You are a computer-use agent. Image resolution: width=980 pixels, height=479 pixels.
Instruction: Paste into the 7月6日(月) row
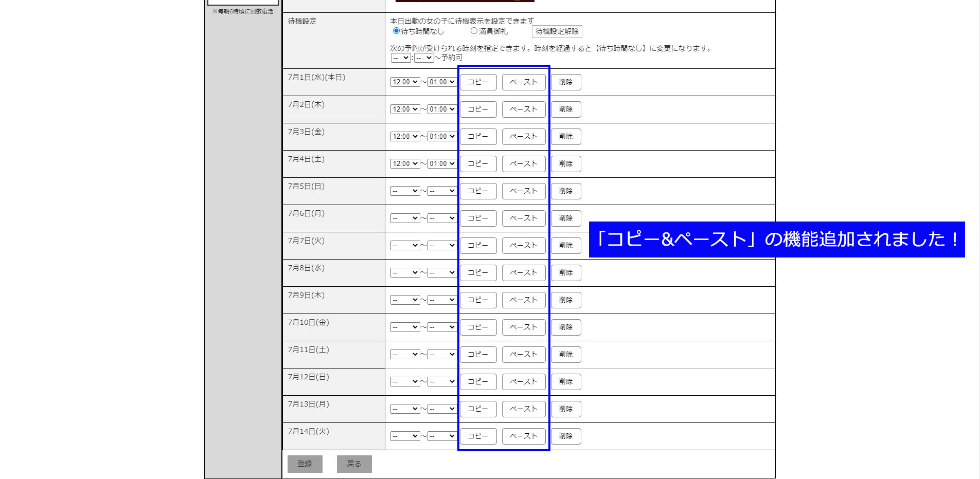coord(524,218)
